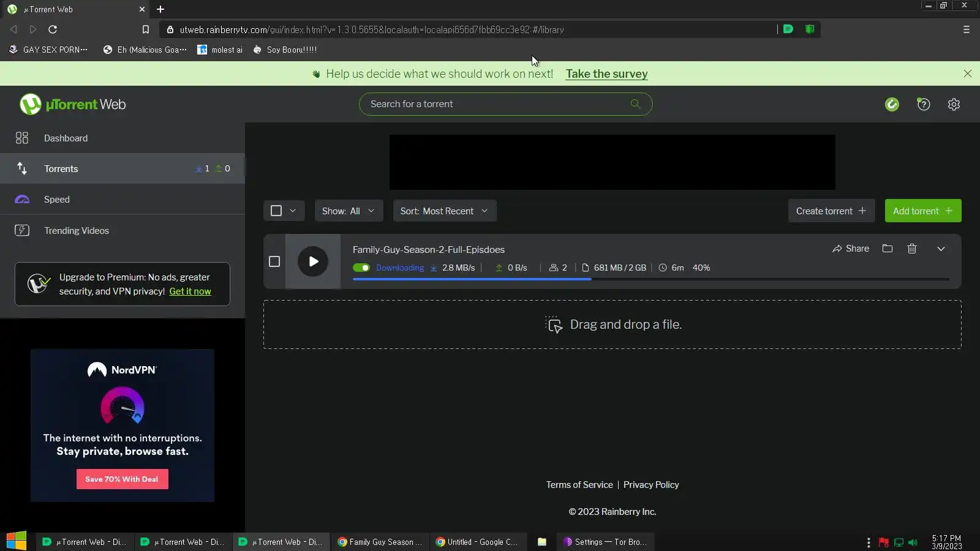Click the browser forward arrow

point(33,29)
